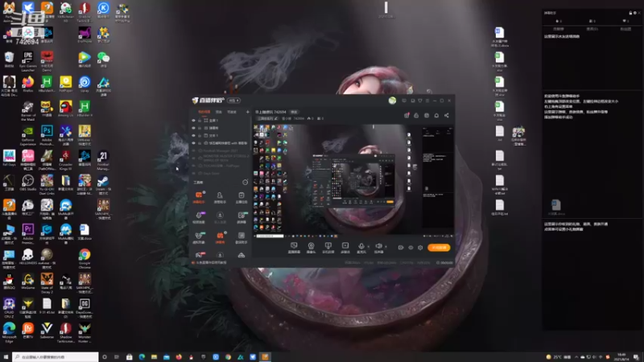This screenshot has width=644, height=362.
Task: Expand the toolbox with the circular arrow button
Action: 246,183
